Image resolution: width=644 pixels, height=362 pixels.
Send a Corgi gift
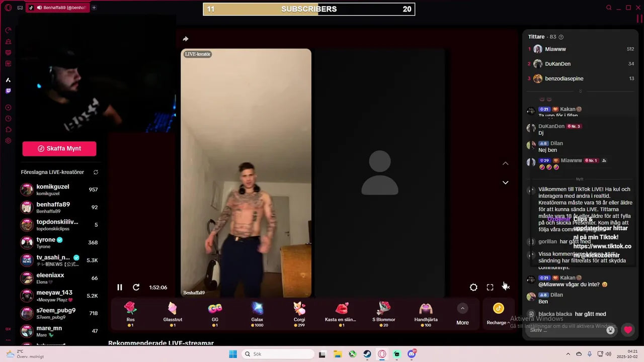[299, 315]
